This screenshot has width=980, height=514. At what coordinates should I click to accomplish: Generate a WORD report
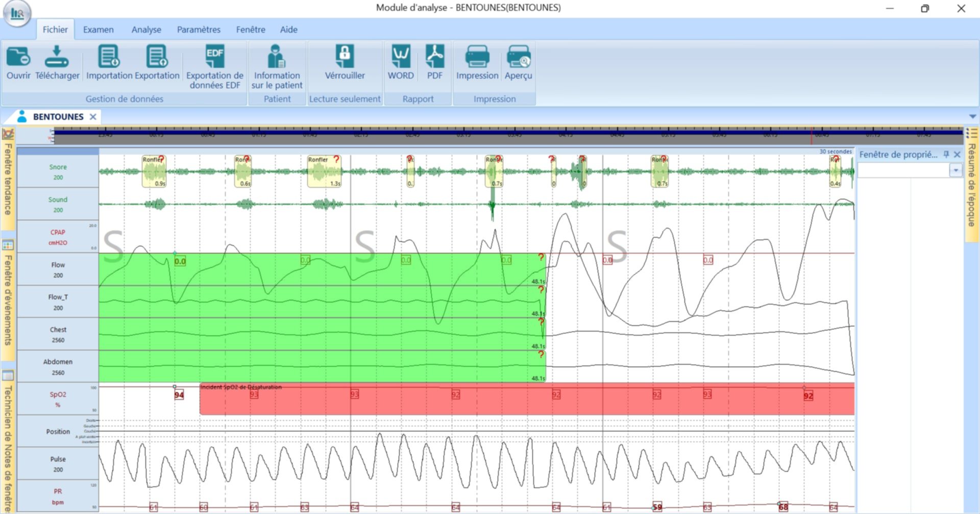(x=401, y=57)
